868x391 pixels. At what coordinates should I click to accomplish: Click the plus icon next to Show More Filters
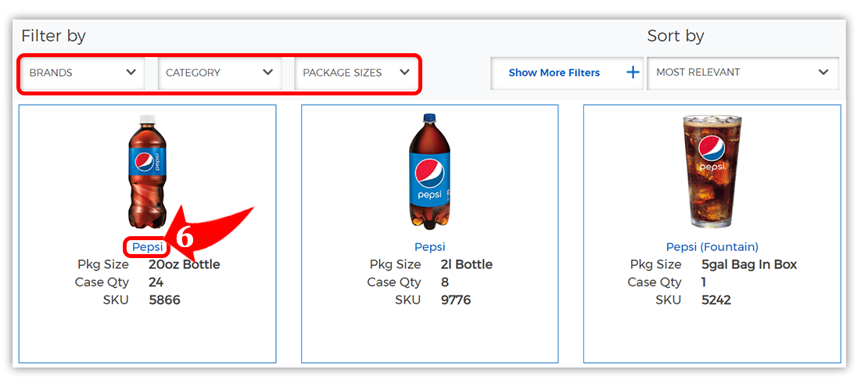pos(633,73)
